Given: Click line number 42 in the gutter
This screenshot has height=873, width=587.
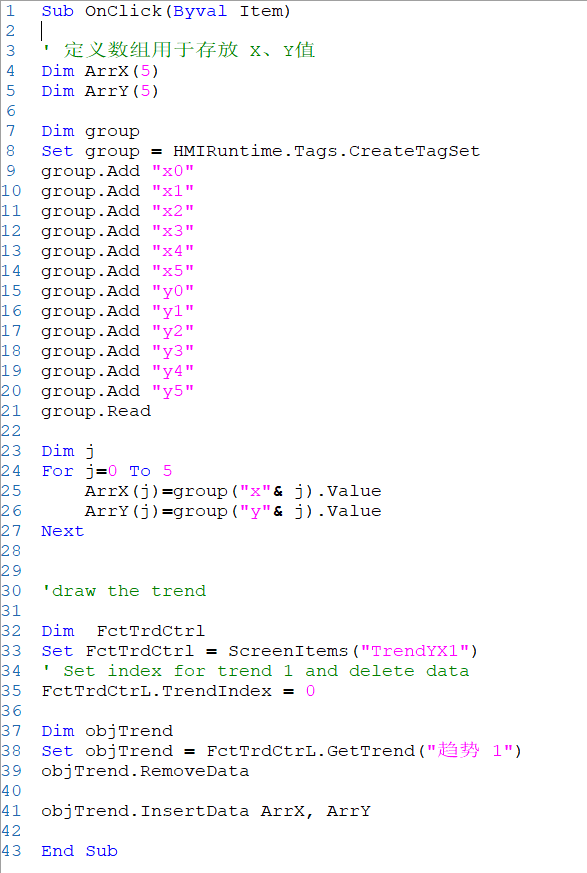Looking at the screenshot, I should click(11, 831).
